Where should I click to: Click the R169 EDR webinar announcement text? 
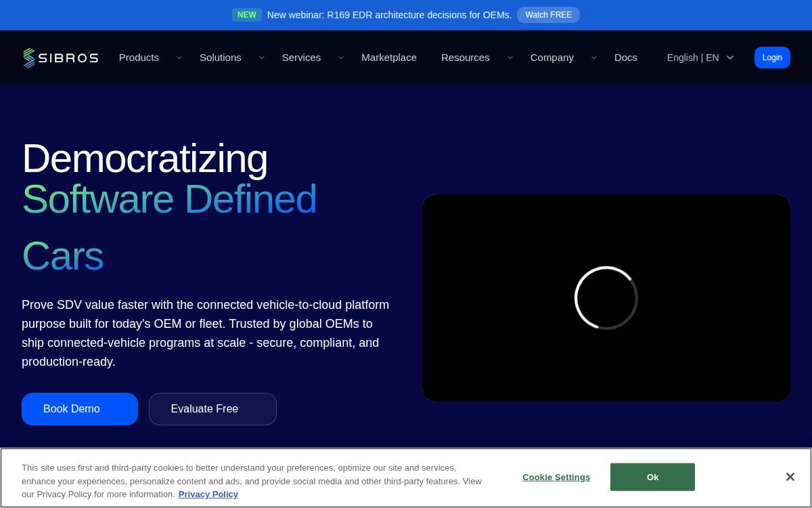pos(389,15)
